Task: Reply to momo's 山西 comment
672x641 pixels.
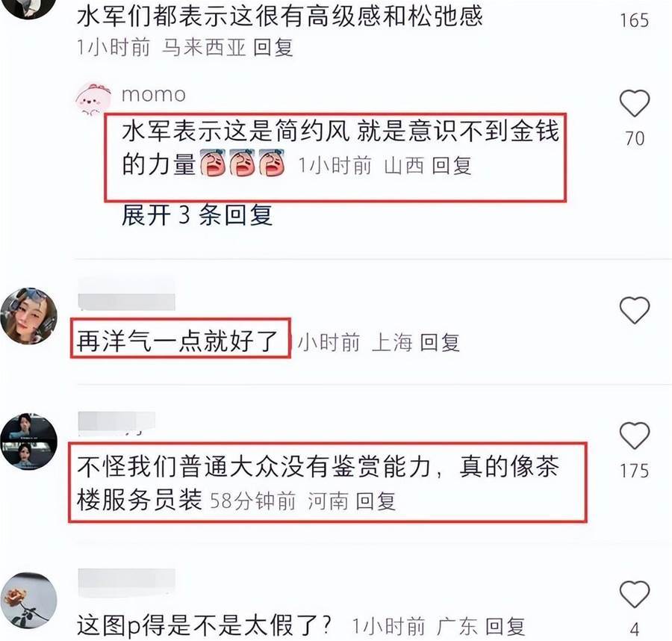Action: coord(452,166)
